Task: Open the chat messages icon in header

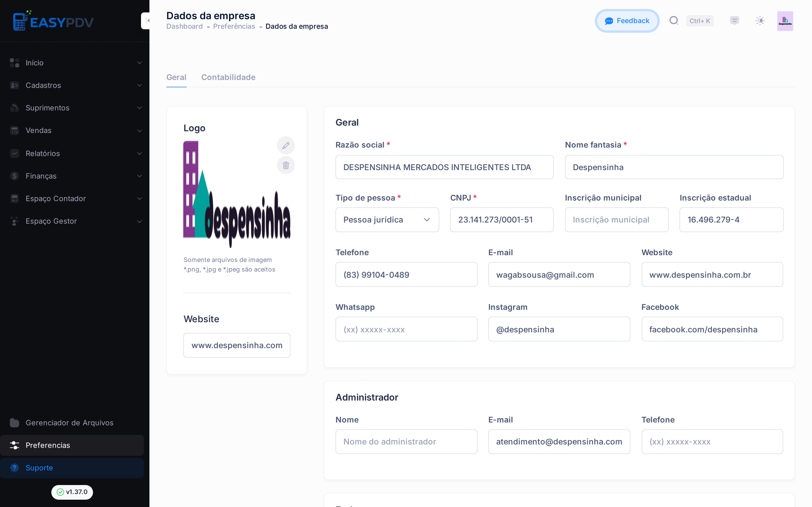Action: point(734,21)
